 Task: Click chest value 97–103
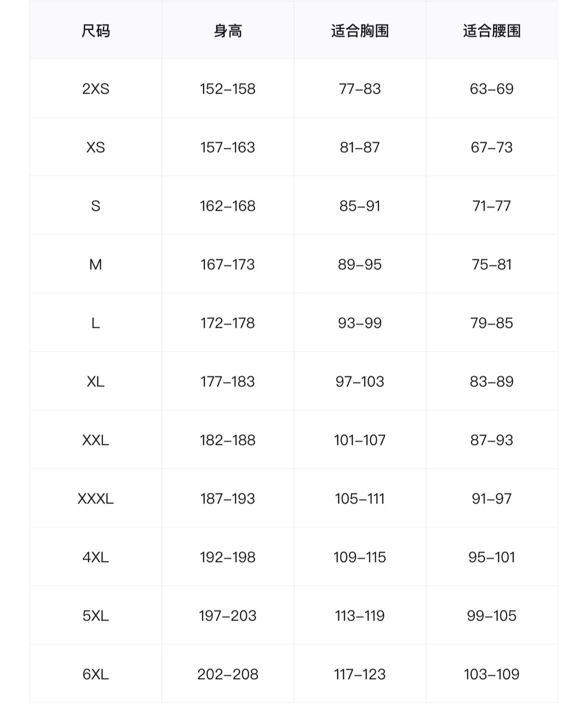(x=360, y=382)
